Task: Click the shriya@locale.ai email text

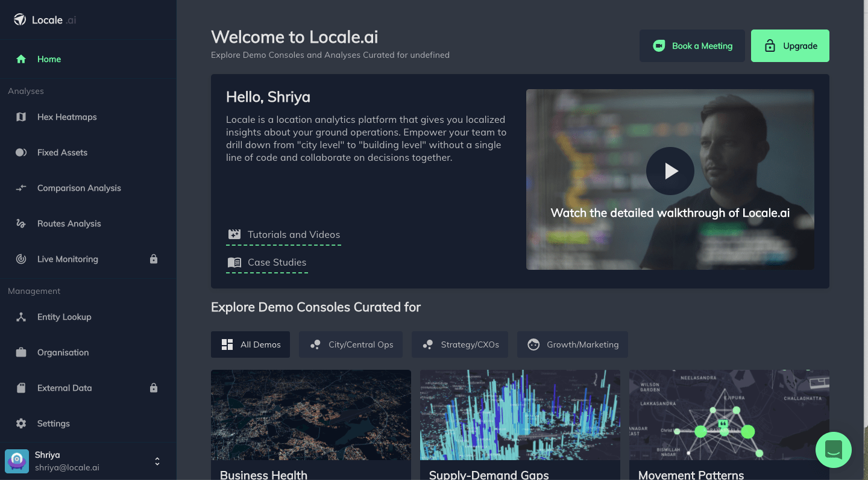Action: click(x=67, y=467)
